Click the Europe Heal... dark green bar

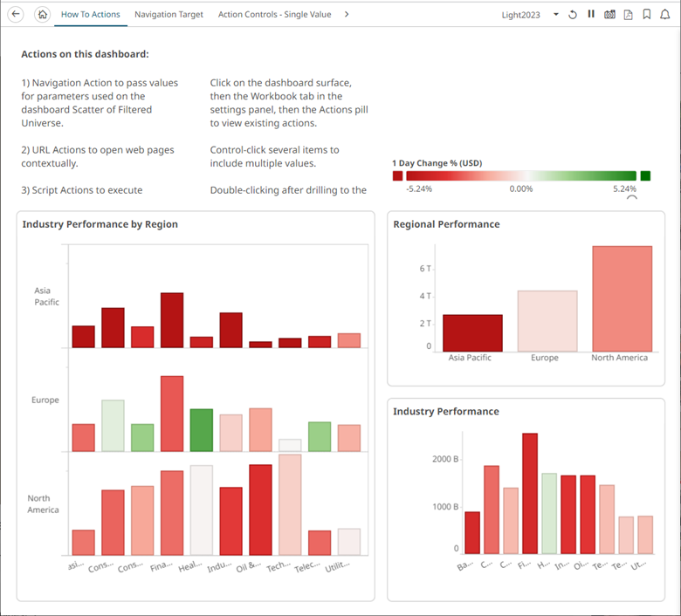click(x=202, y=430)
